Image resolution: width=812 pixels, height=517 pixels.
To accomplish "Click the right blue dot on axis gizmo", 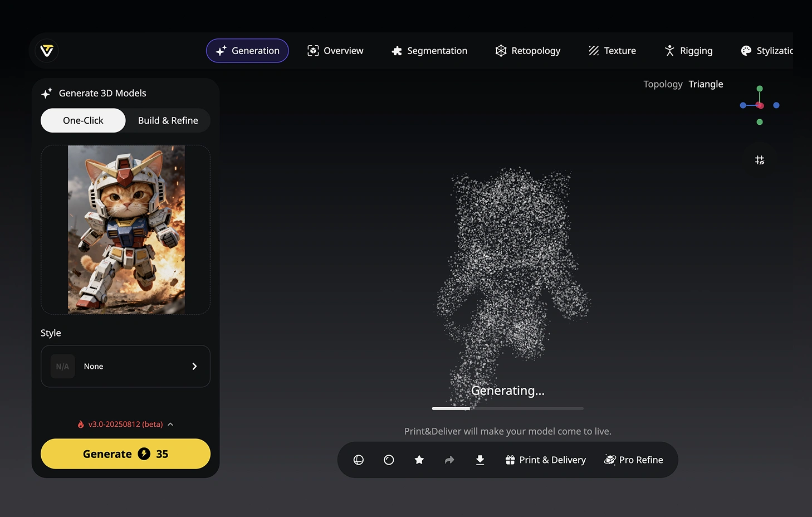I will click(x=776, y=105).
